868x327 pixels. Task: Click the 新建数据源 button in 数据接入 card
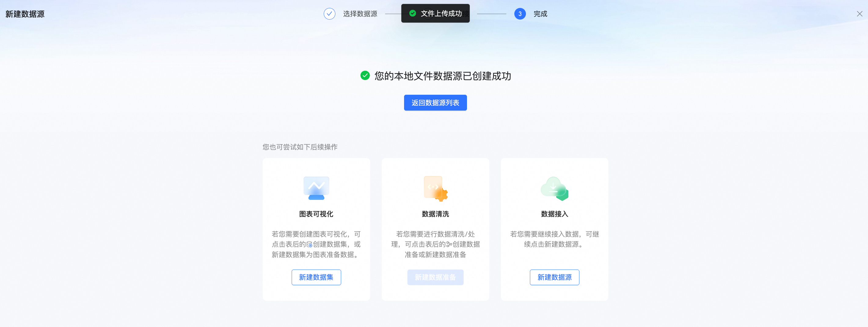pos(554,277)
